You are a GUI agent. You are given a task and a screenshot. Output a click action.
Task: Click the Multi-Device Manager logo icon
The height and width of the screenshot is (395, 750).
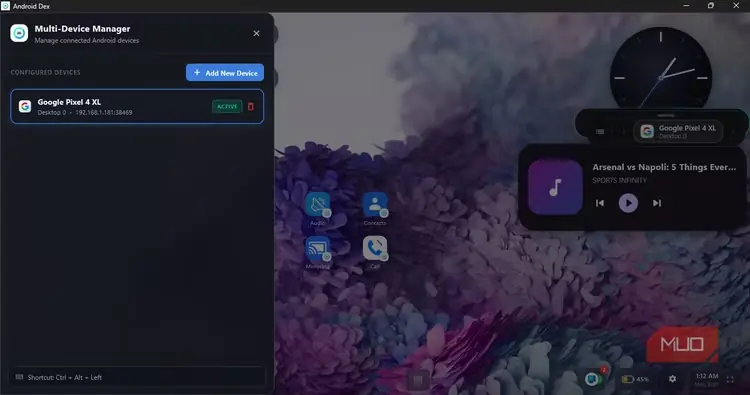click(x=19, y=33)
